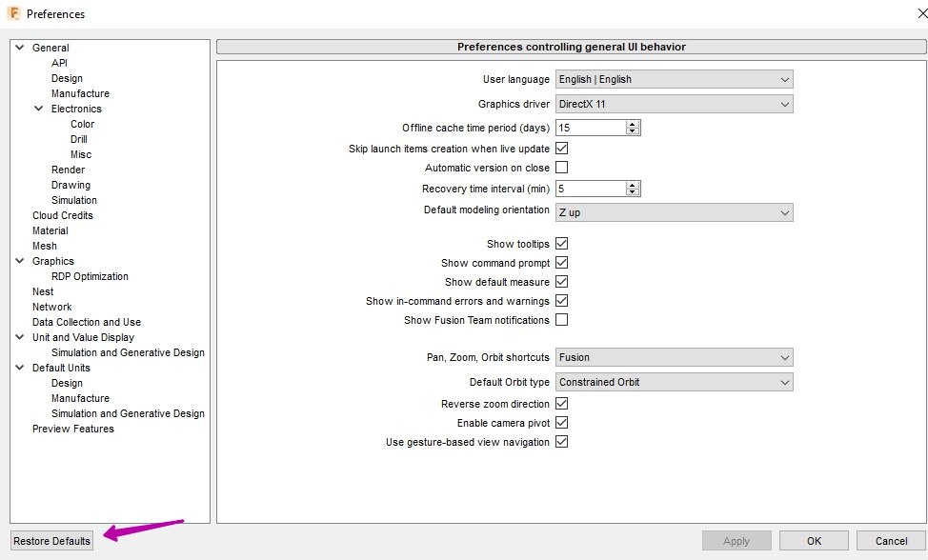The image size is (928, 560).
Task: Open Drawing preferences
Action: (71, 185)
